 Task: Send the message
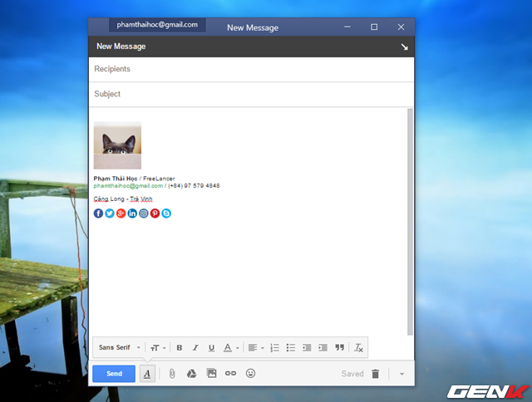coord(114,374)
